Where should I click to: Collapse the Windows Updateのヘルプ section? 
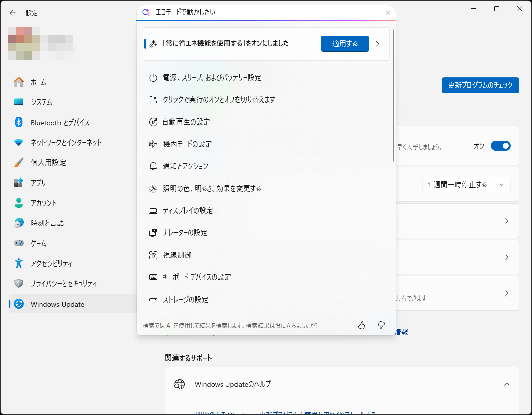[x=507, y=384]
